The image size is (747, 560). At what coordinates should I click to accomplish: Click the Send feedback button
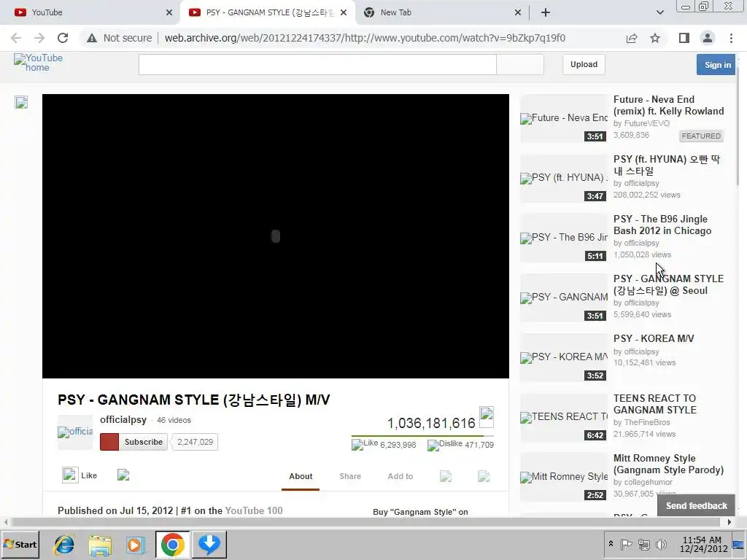click(x=696, y=506)
